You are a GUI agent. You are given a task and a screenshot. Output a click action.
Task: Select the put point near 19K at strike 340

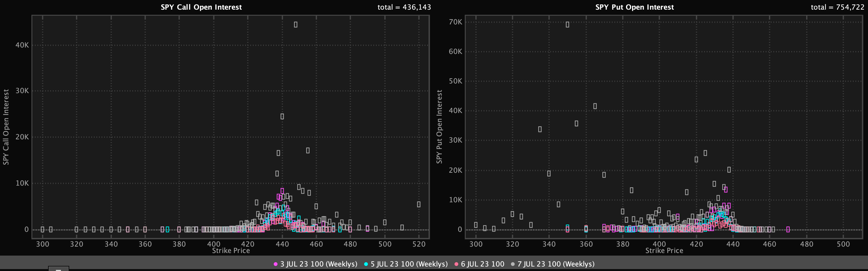pos(549,173)
